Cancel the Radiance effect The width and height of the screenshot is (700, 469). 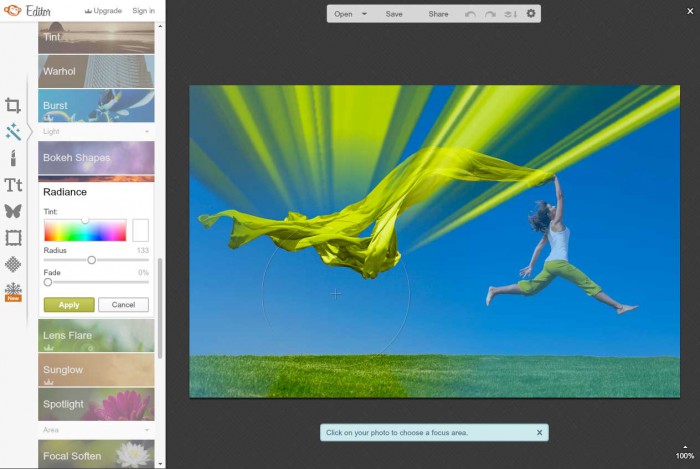pyautogui.click(x=123, y=305)
